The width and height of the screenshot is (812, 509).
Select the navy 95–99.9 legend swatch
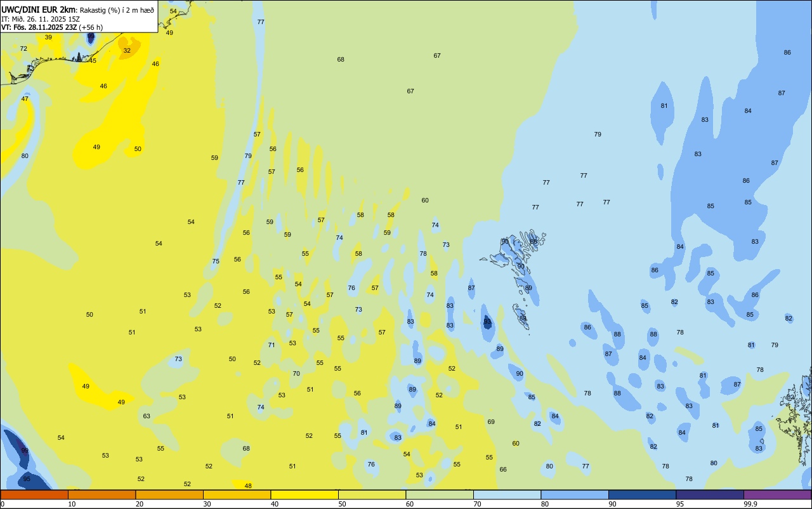[710, 494]
